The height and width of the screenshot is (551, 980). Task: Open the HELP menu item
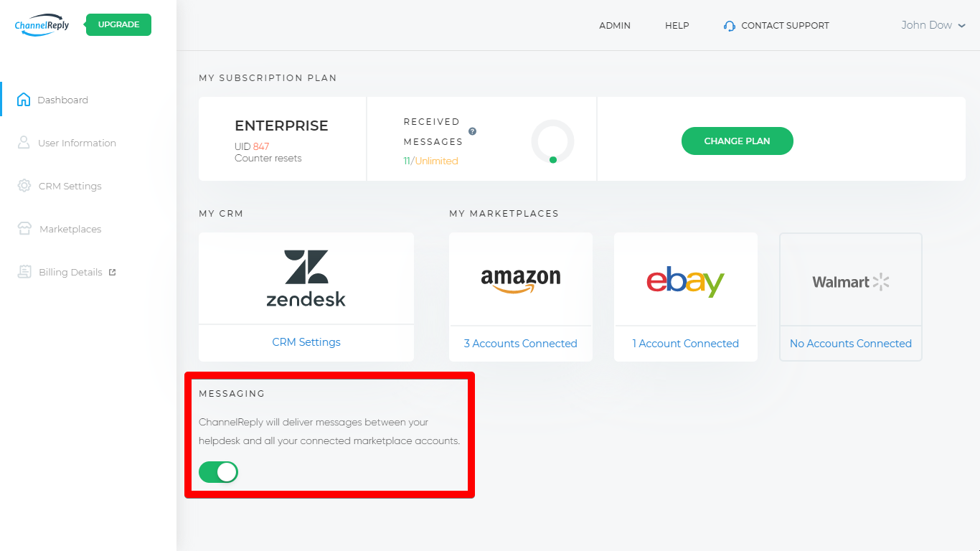click(677, 26)
